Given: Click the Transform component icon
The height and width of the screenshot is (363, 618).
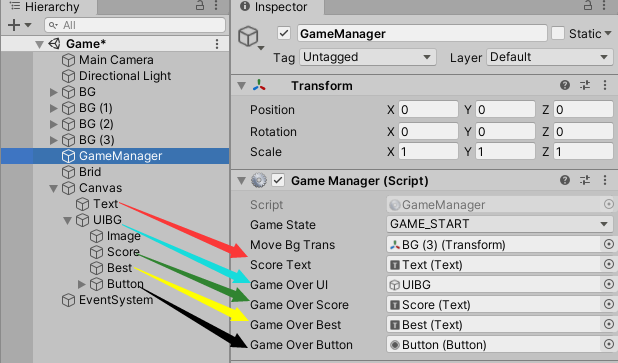Looking at the screenshot, I should pos(259,85).
